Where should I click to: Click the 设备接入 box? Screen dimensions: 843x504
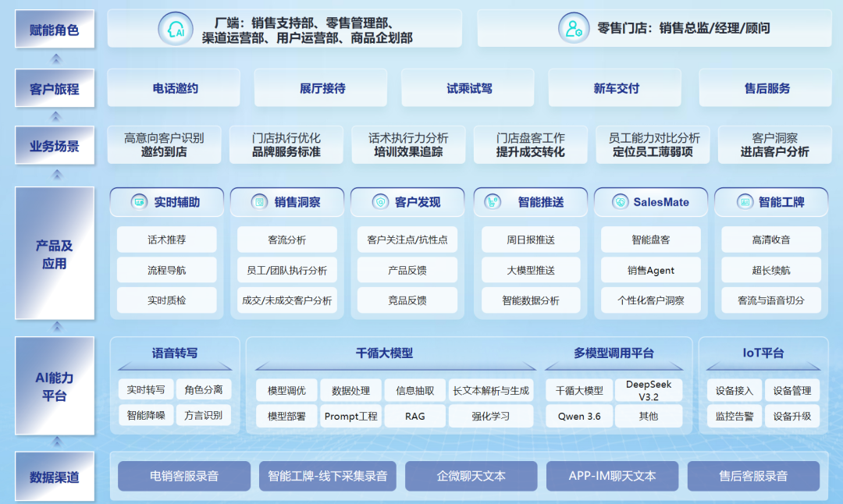pyautogui.click(x=735, y=391)
